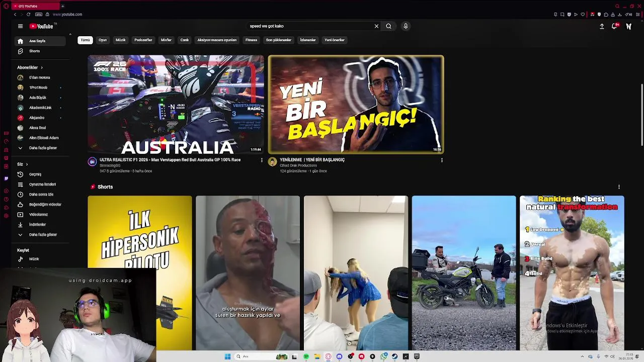Open Windows Start button
The width and height of the screenshot is (644, 362).
227,356
